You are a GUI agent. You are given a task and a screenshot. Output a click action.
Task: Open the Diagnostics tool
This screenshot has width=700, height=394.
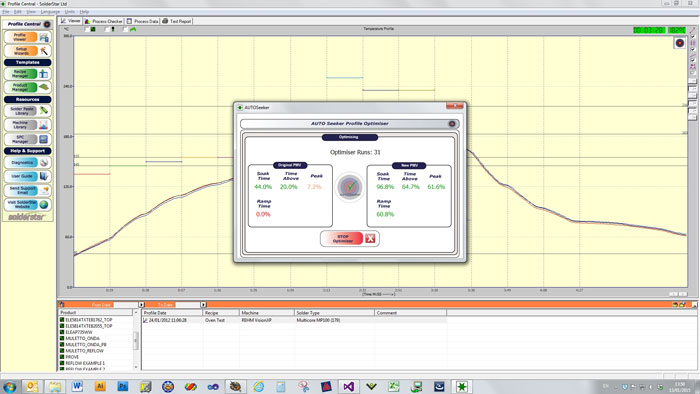tap(28, 163)
